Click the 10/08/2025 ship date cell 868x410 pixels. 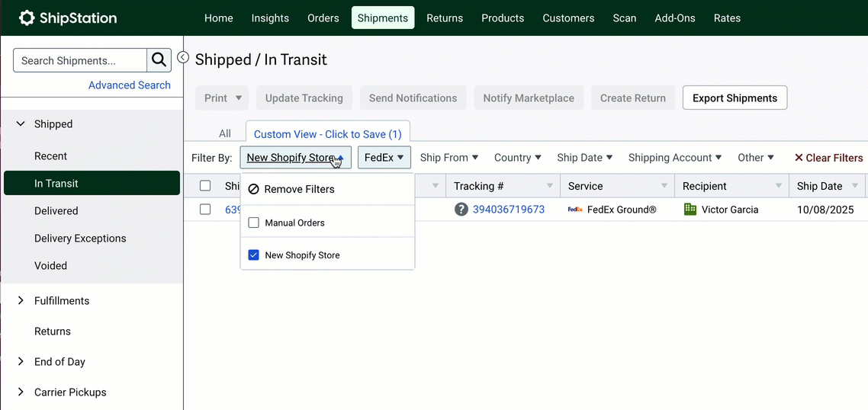825,210
